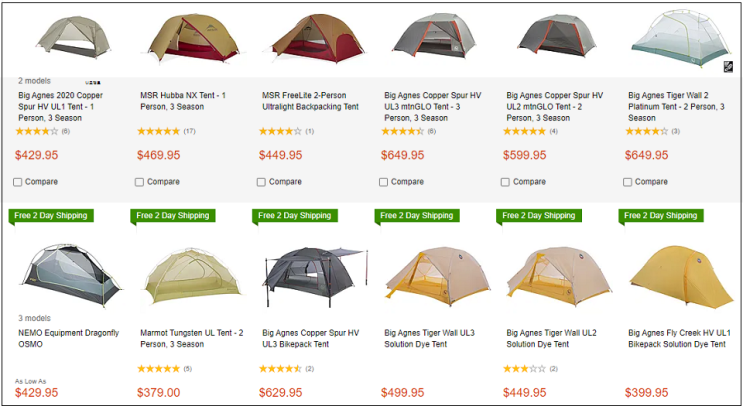Viewport: 743px width, 406px height.
Task: Click the color swatches next to "2 models"
Action: click(x=93, y=81)
